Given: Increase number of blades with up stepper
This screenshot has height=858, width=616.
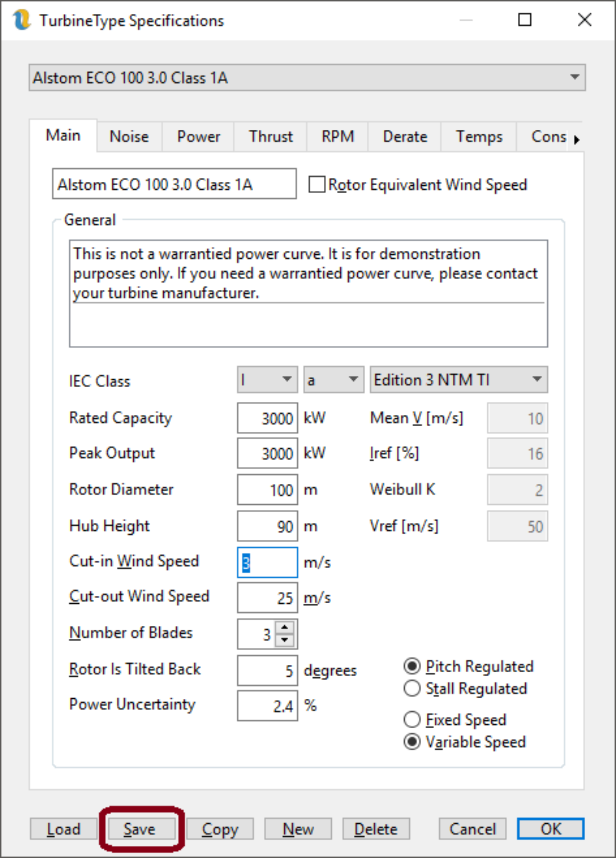Looking at the screenshot, I should pyautogui.click(x=284, y=628).
